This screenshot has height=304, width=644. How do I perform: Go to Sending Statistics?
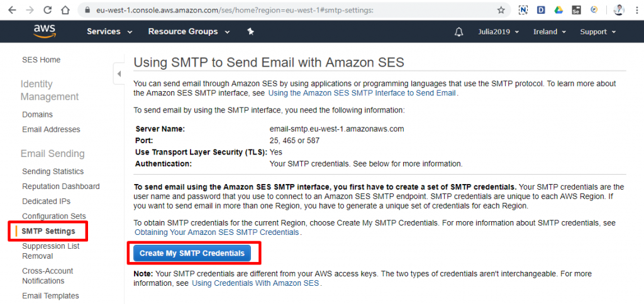53,171
